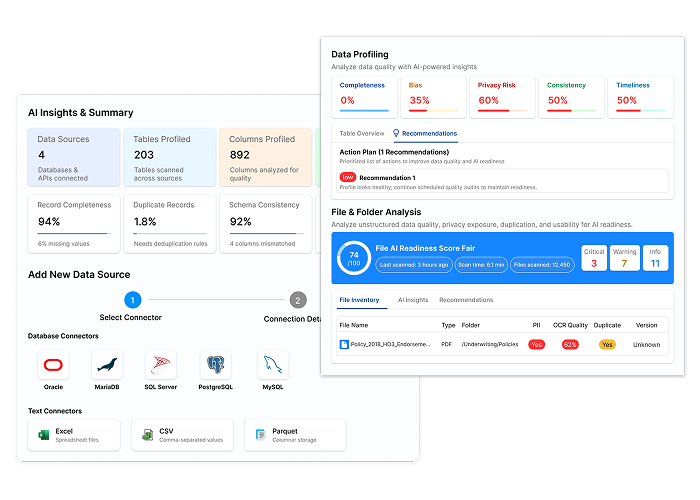
Task: Open the Timeliness 50% metric card
Action: pos(641,97)
